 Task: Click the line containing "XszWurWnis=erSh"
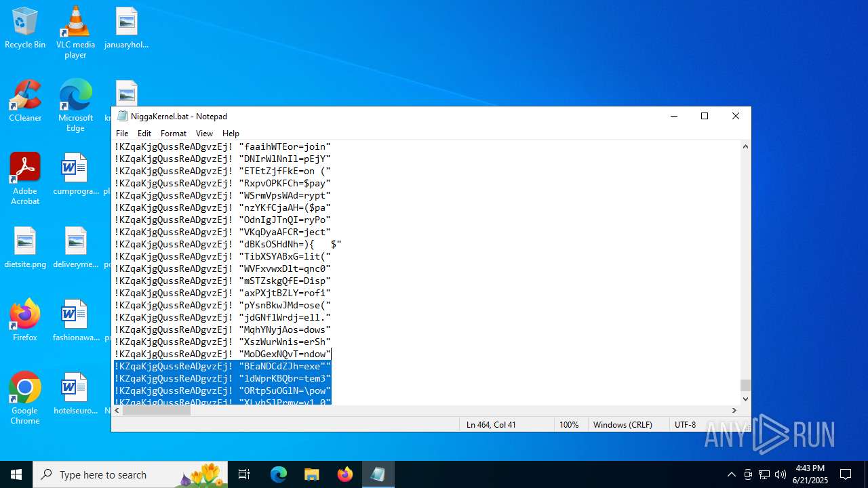click(222, 342)
